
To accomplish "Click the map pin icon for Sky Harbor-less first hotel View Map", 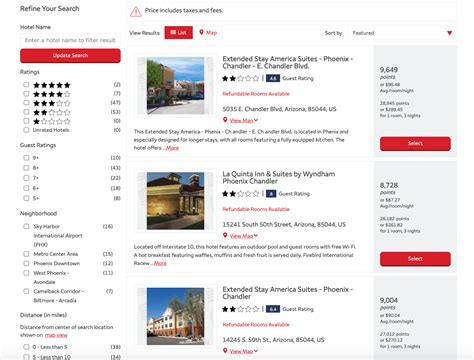I will [225, 120].
